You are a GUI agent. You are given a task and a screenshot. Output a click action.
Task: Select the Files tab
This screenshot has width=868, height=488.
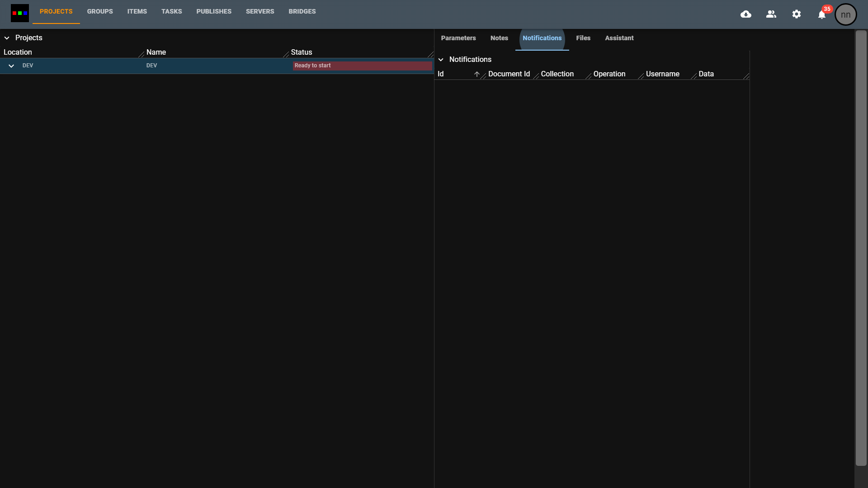(583, 38)
